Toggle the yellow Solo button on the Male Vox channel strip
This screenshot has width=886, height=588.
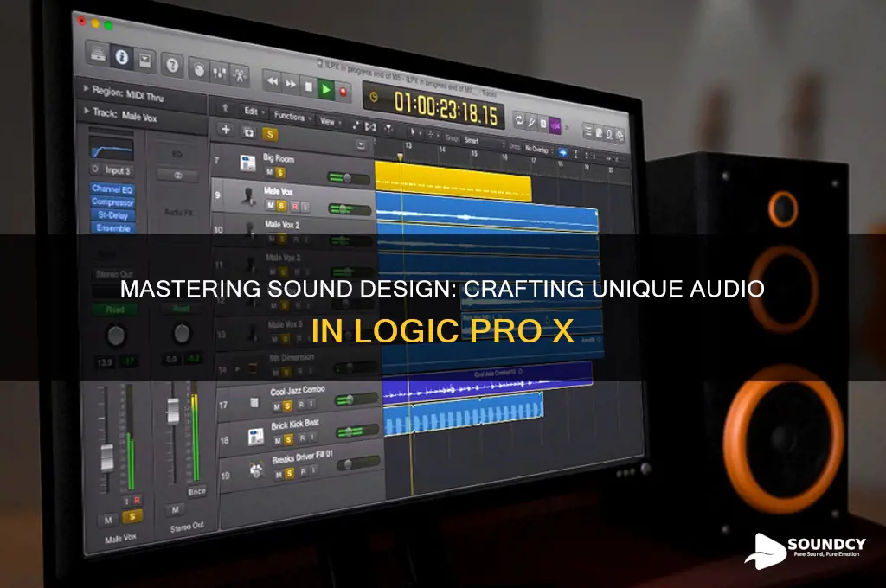point(132,517)
